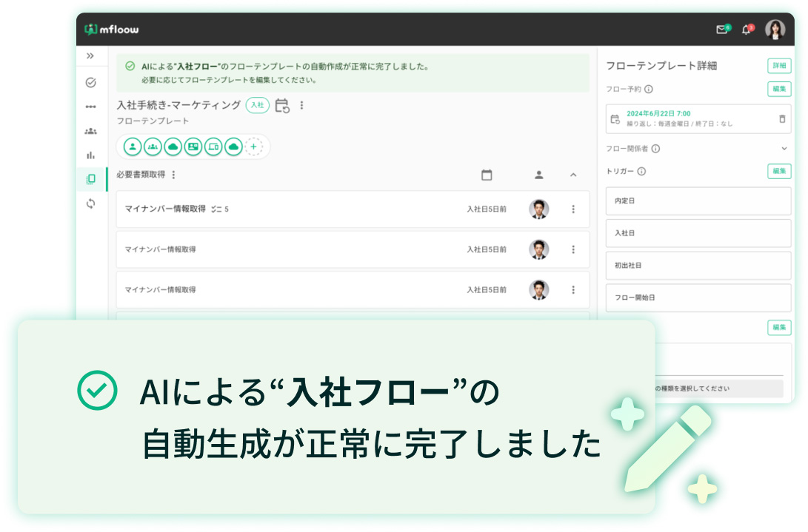Select the フロー開始日 trigger field
808x532 pixels.
[698, 297]
